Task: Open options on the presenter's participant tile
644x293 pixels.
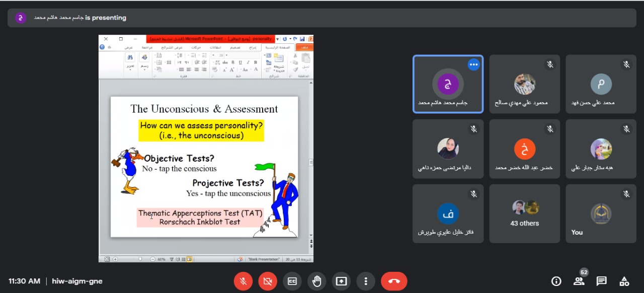Action: coord(473,64)
